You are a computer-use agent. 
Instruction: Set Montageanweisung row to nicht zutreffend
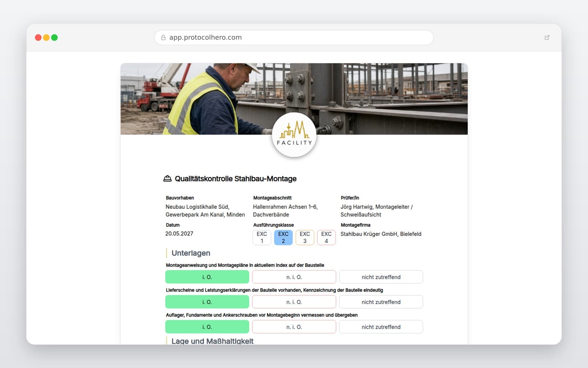tap(381, 277)
